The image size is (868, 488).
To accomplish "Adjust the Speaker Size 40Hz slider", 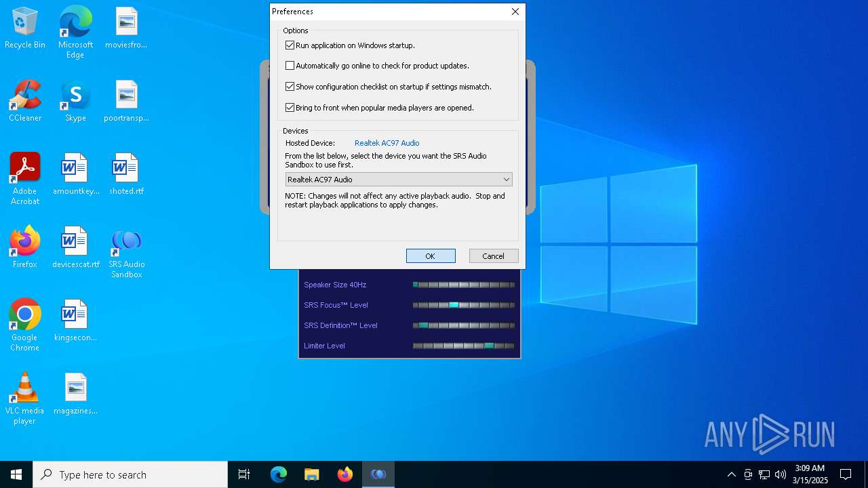I will [464, 285].
